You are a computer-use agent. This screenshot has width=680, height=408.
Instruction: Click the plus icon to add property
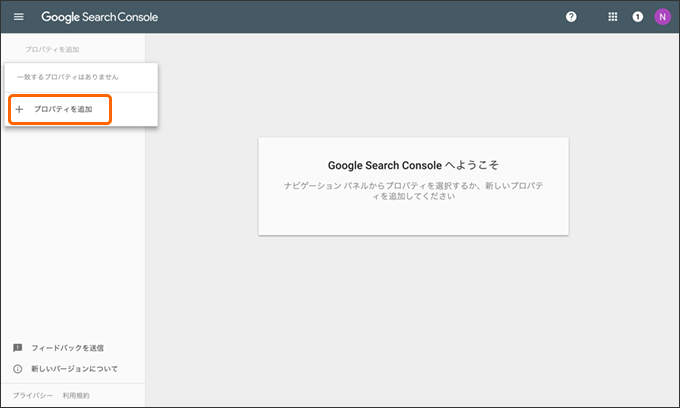point(19,109)
